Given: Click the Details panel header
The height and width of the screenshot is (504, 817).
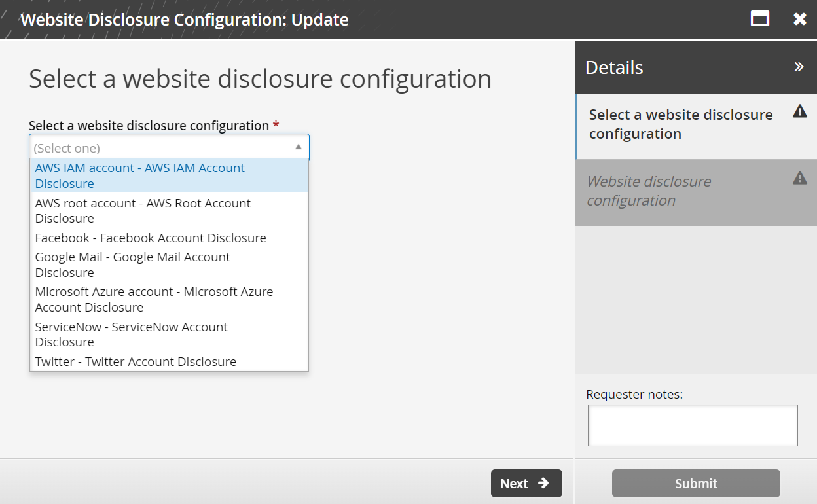Looking at the screenshot, I should point(613,67).
